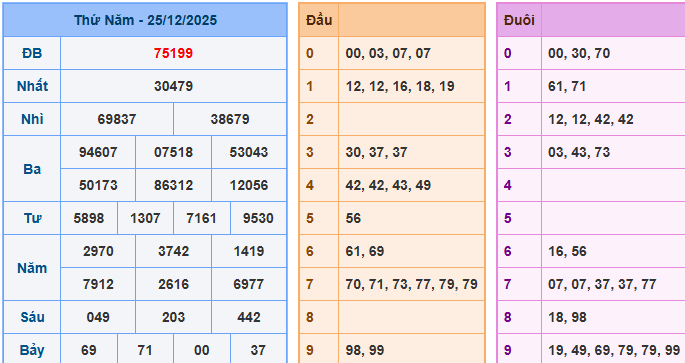Select Đầu row 1 values 12, 12, 16
The width and height of the screenshot is (685, 363).
[x=377, y=86]
